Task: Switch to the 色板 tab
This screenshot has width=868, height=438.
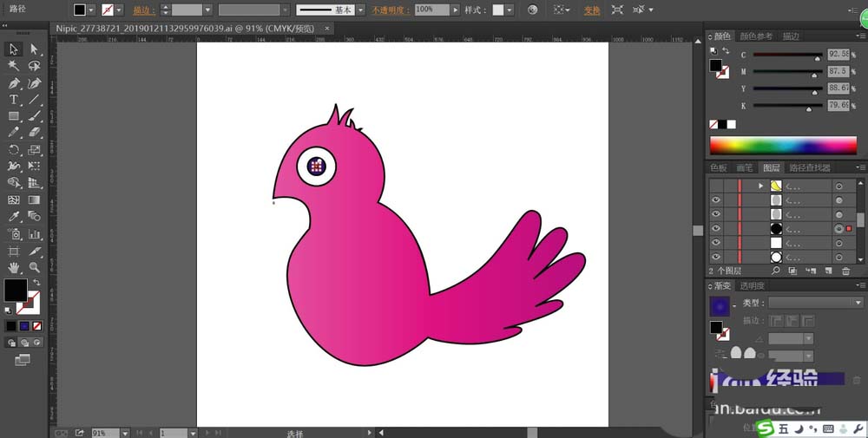Action: (719, 167)
